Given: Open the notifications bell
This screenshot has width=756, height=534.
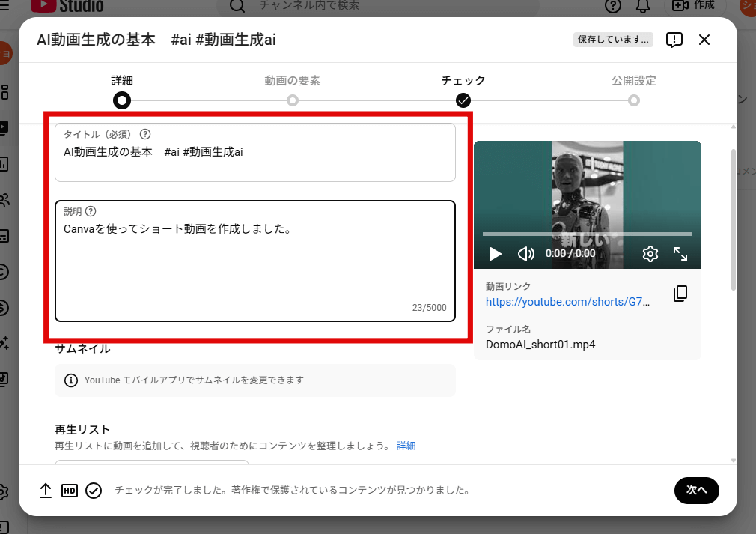Looking at the screenshot, I should 642,7.
